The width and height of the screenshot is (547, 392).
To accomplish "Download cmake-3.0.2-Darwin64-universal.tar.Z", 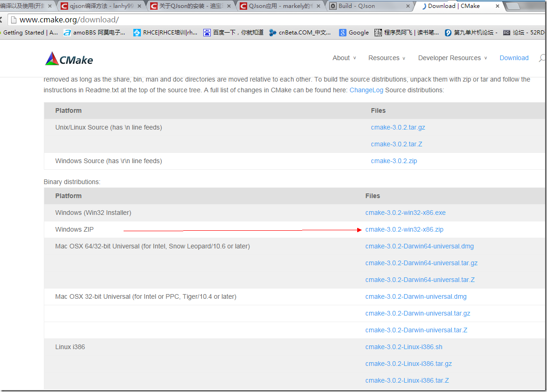I will coord(420,280).
